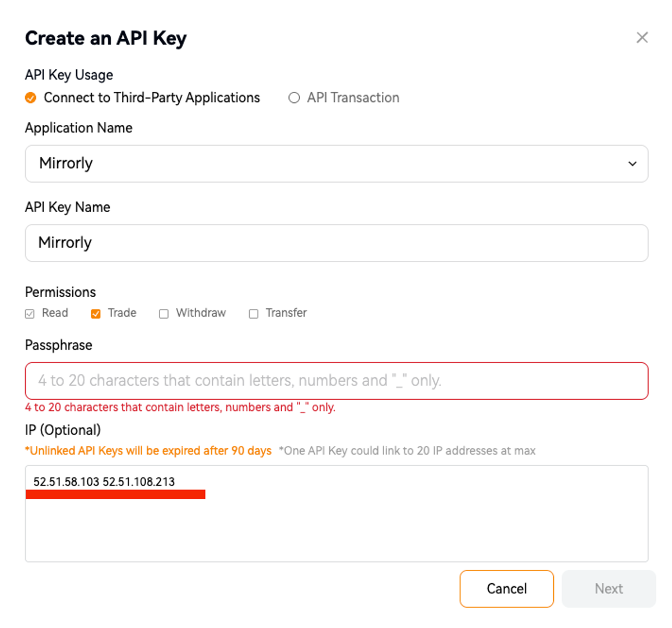Click the API Key Name field showing Mirrorly
Screen dimensions: 672x628
pos(336,243)
